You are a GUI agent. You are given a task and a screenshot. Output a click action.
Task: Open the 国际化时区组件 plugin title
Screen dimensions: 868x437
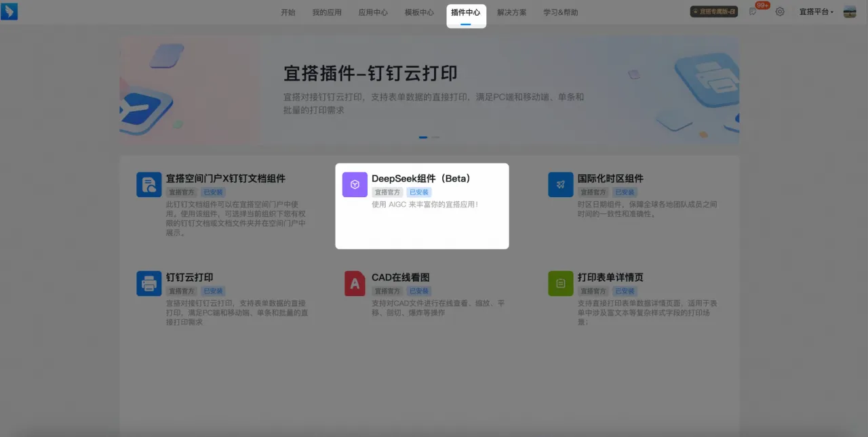click(x=610, y=178)
